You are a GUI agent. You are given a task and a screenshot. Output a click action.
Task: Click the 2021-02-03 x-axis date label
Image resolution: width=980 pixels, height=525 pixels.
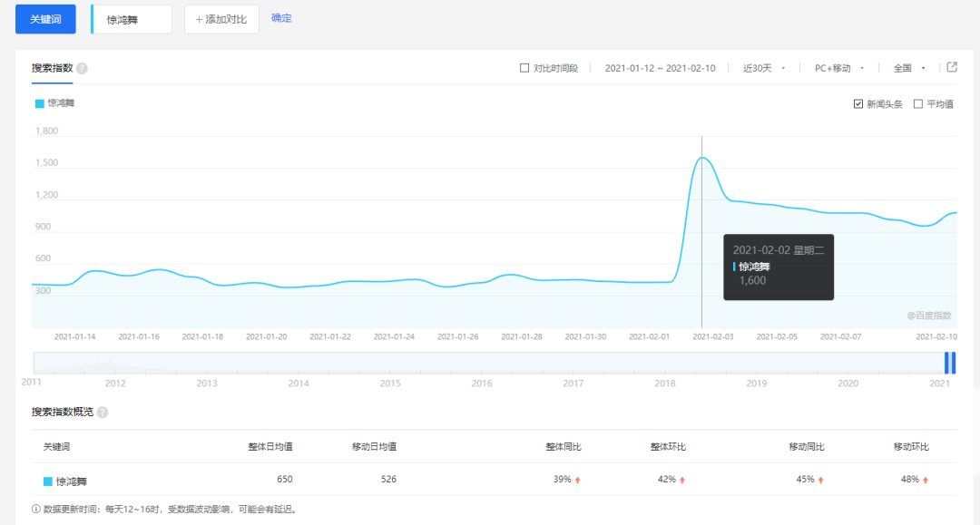pos(713,336)
